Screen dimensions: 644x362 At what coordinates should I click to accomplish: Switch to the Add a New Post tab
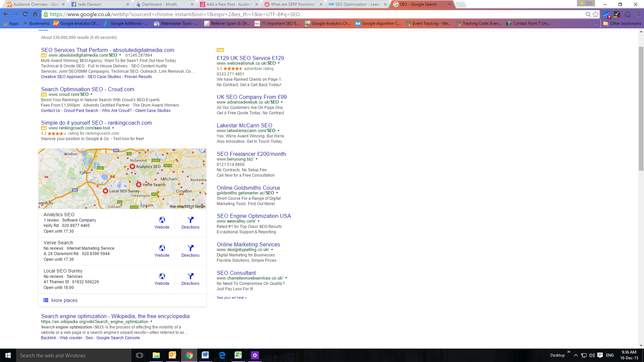229,4
